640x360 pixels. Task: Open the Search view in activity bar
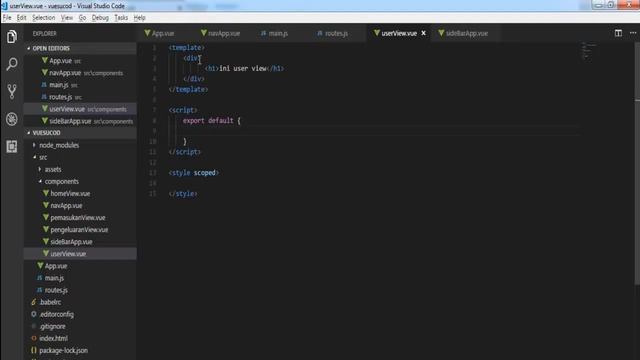[12, 64]
